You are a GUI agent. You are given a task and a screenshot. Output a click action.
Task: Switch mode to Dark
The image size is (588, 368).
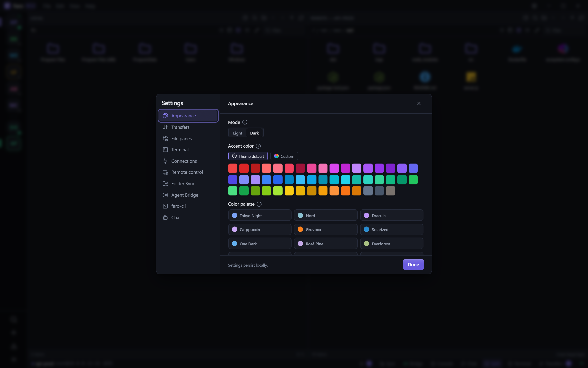tap(254, 133)
